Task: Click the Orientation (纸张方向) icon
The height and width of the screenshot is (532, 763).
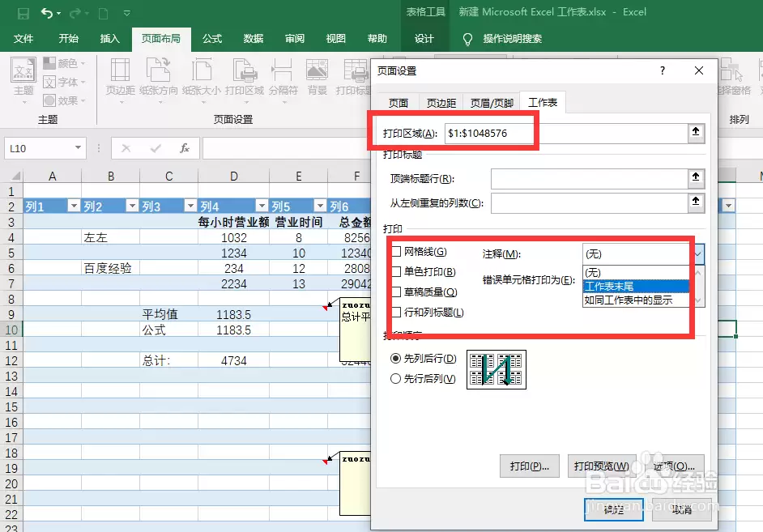Action: 158,70
